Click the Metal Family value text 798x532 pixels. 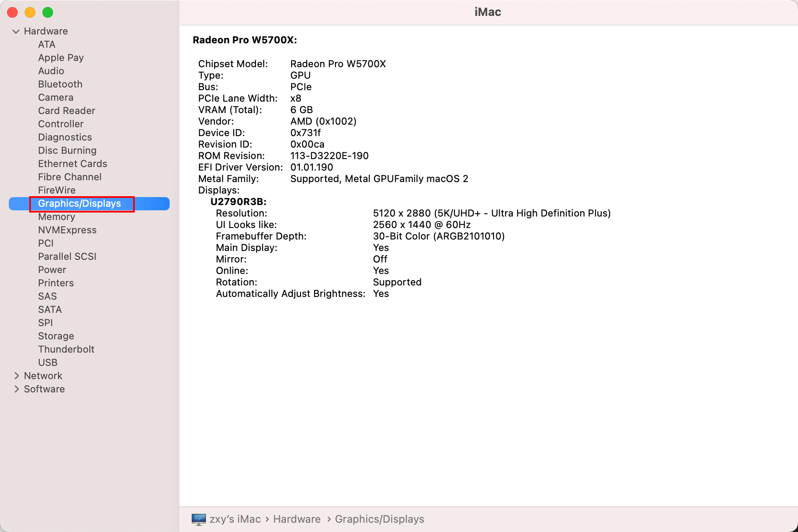379,179
